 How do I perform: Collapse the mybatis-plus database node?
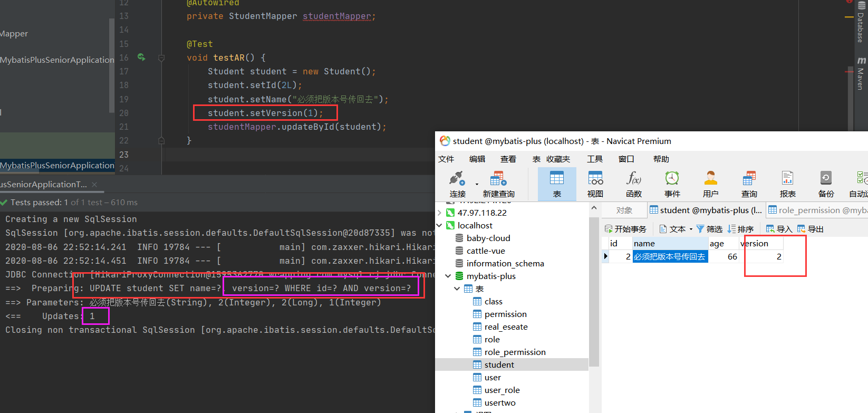[448, 276]
